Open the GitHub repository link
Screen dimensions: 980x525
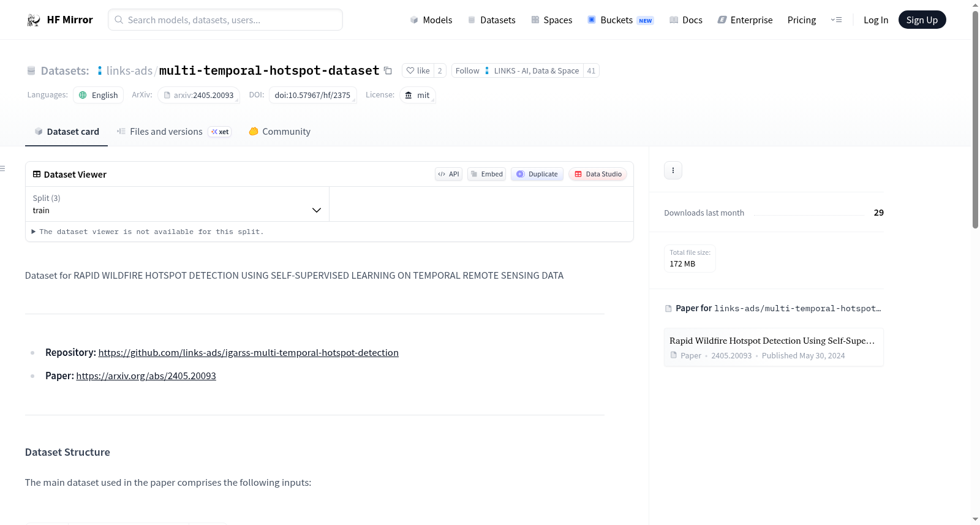pyautogui.click(x=249, y=353)
